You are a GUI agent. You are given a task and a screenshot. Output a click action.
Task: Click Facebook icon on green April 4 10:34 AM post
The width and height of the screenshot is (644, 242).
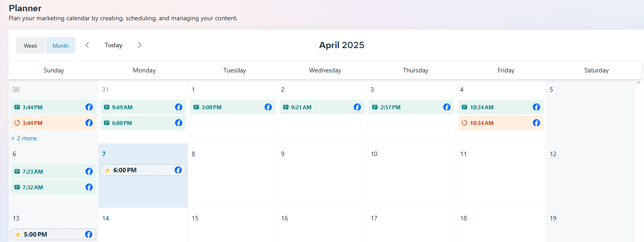(536, 107)
